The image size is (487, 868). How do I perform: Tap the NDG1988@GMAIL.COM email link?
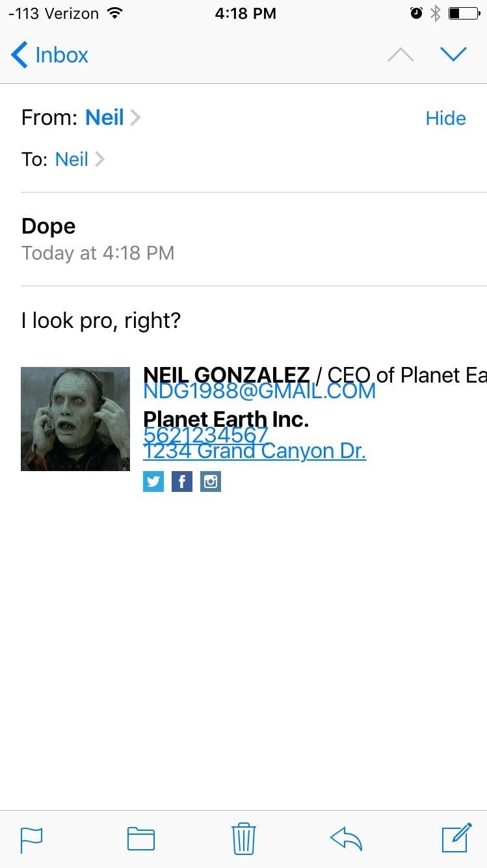[259, 391]
